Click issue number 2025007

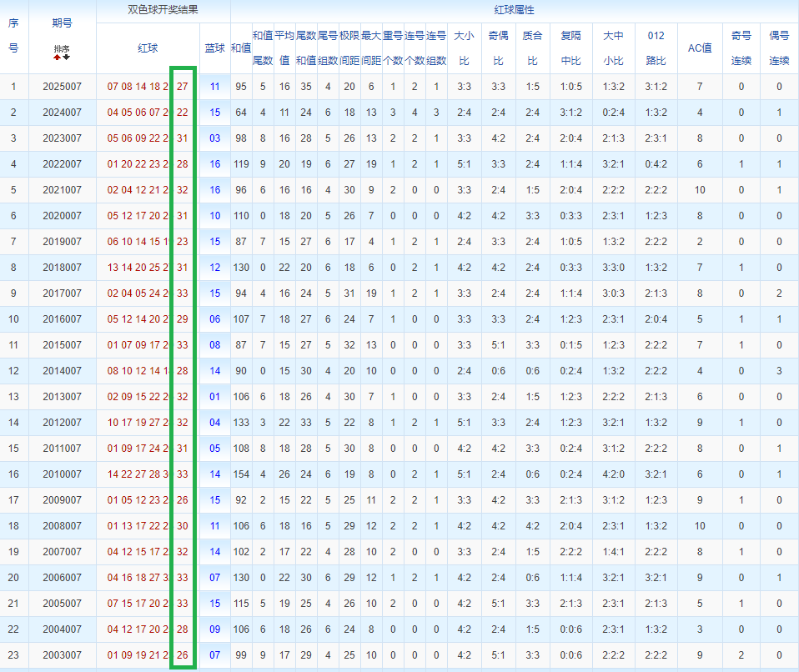[62, 87]
